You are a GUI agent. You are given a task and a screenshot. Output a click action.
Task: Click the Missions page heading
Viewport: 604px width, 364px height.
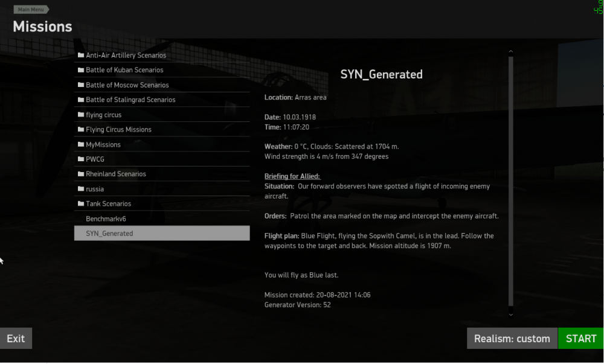[42, 27]
